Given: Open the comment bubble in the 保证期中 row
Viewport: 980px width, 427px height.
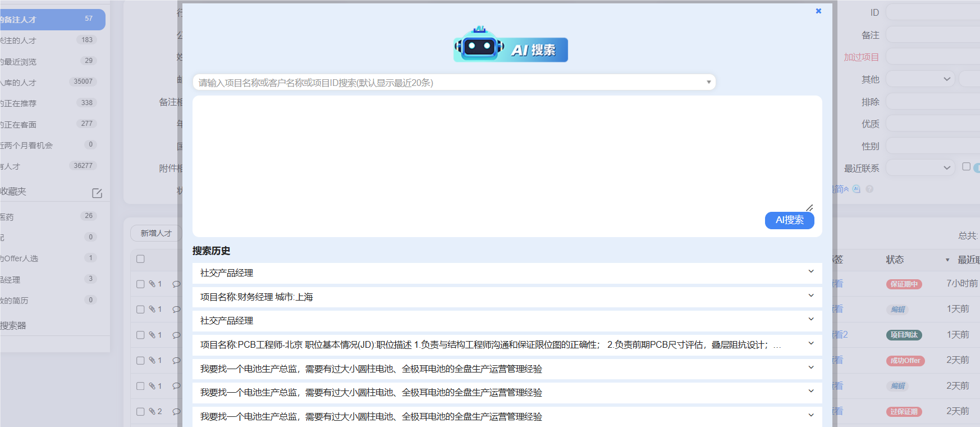Looking at the screenshot, I should [x=176, y=284].
